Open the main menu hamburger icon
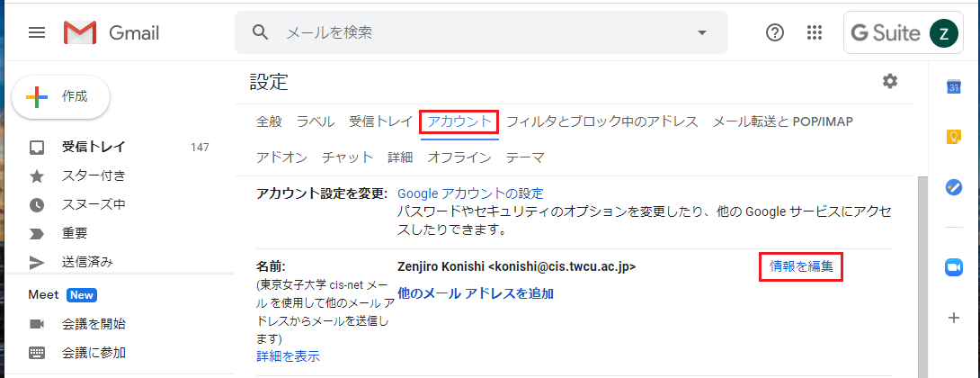Screen dimensions: 980x378 click(37, 33)
